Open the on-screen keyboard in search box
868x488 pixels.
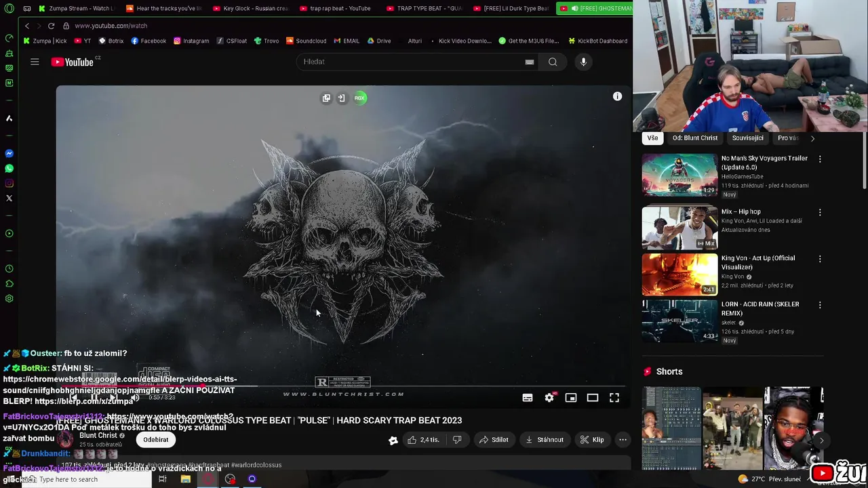(530, 62)
